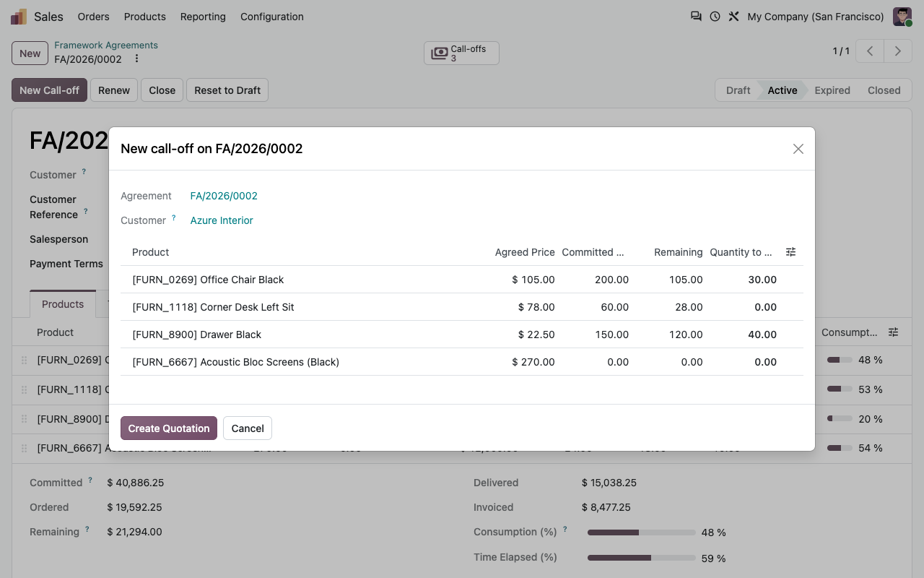
Task: Click Reset to Draft button
Action: pyautogui.click(x=227, y=90)
